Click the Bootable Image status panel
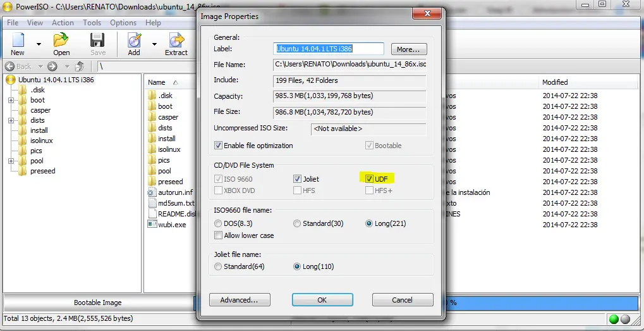644x331 pixels. (x=98, y=303)
